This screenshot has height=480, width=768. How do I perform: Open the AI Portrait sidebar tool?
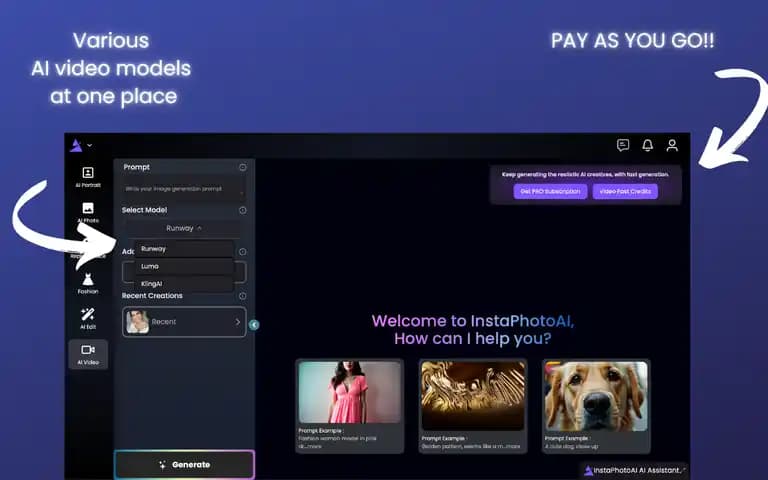tap(88, 177)
